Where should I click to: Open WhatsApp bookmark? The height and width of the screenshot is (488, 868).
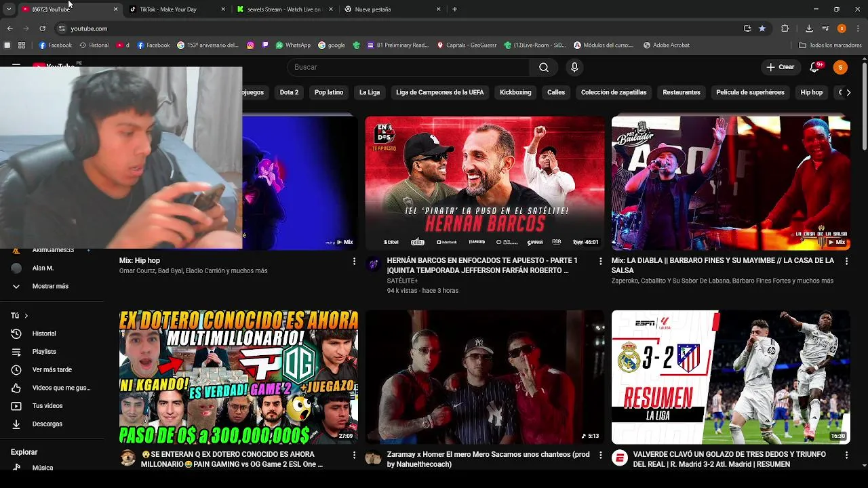293,45
